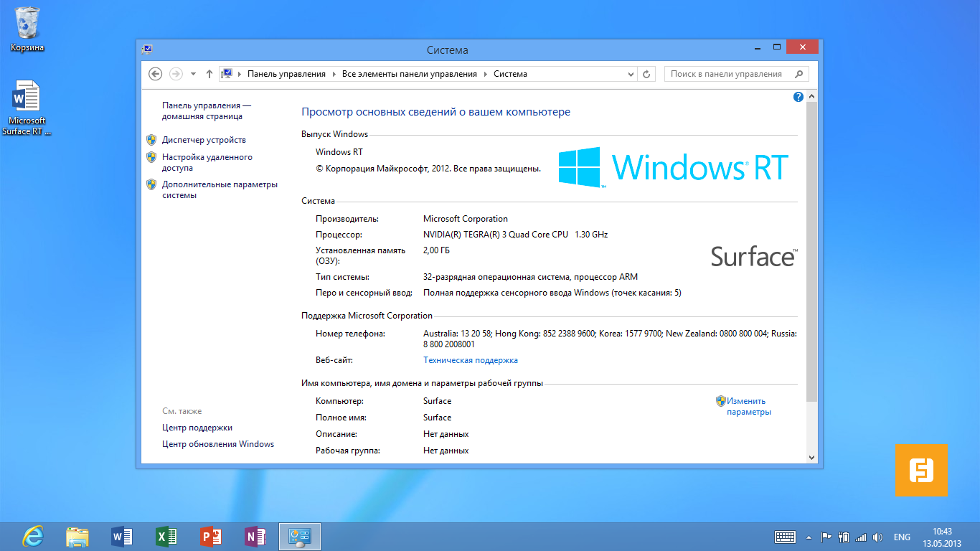The height and width of the screenshot is (551, 980).
Task: Click the Back navigation arrow
Action: click(x=155, y=74)
